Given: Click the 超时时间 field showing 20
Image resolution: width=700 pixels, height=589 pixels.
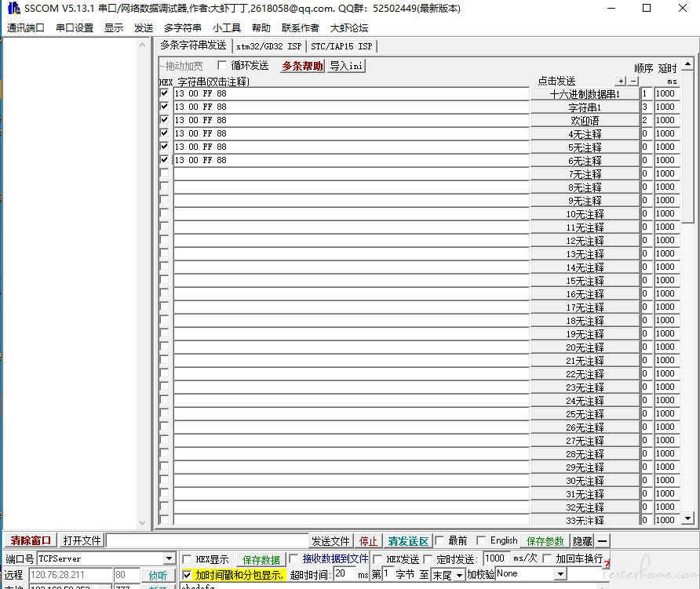Looking at the screenshot, I should [x=345, y=574].
